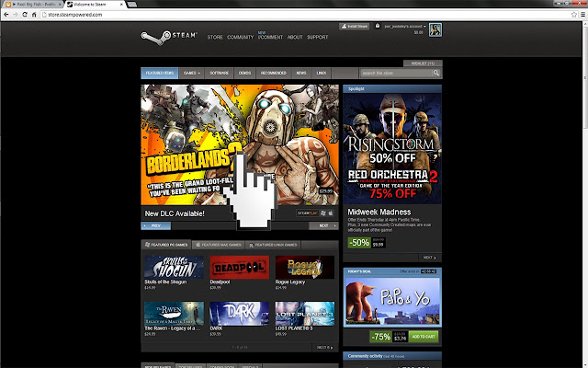The height and width of the screenshot is (368, 588).
Task: Open the ABOUT header link
Action: click(x=295, y=37)
